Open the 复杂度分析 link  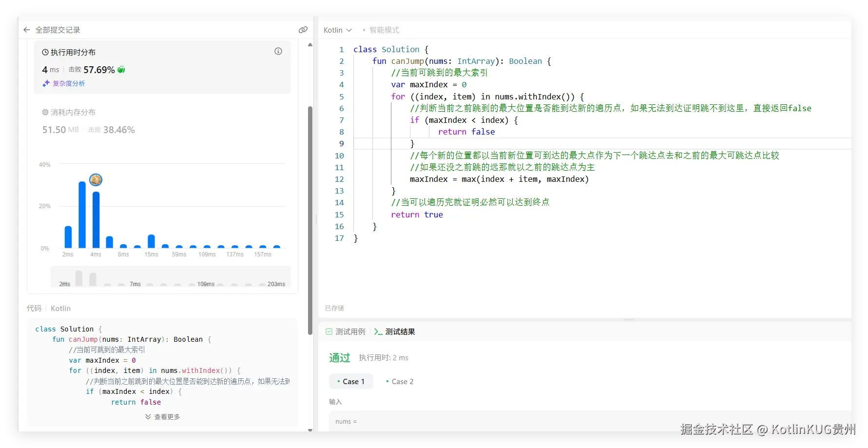pos(68,83)
